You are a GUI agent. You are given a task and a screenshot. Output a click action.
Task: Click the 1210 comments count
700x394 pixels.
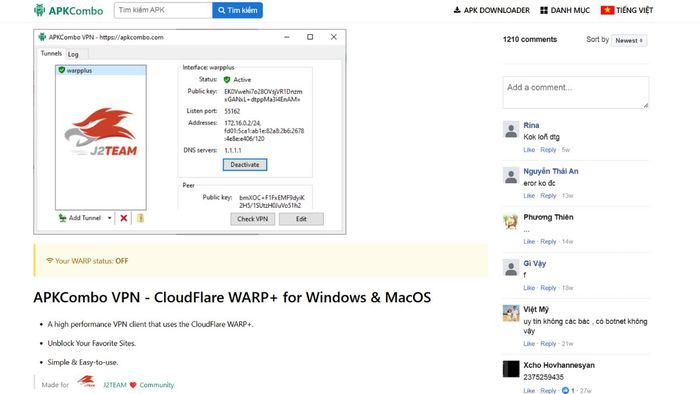tap(530, 39)
